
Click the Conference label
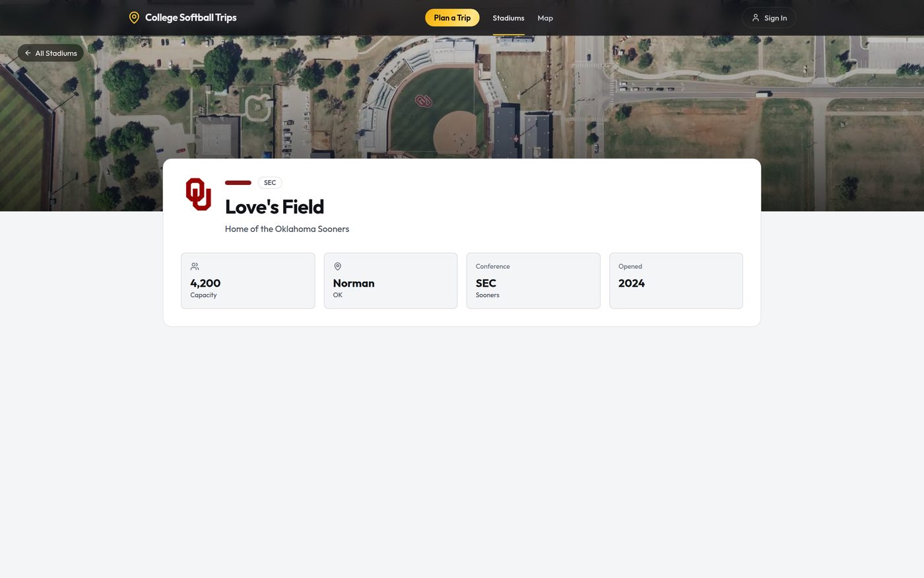pyautogui.click(x=493, y=267)
